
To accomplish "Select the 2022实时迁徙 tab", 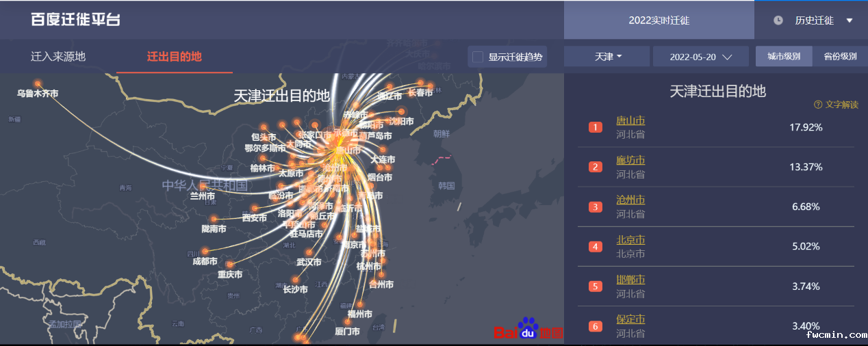I will tap(659, 21).
